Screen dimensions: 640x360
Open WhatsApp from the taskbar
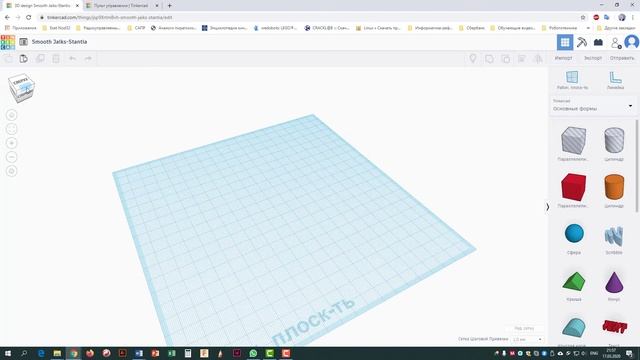click(253, 353)
